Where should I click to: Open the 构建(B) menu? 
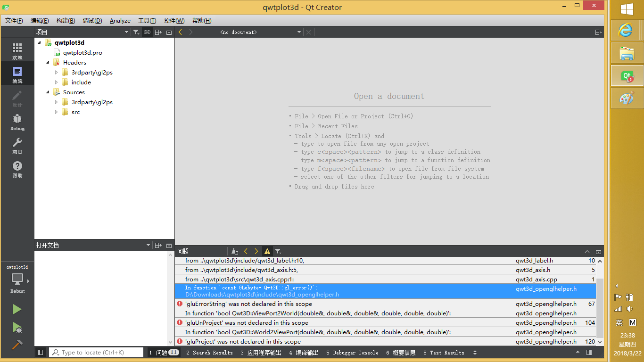(66, 21)
